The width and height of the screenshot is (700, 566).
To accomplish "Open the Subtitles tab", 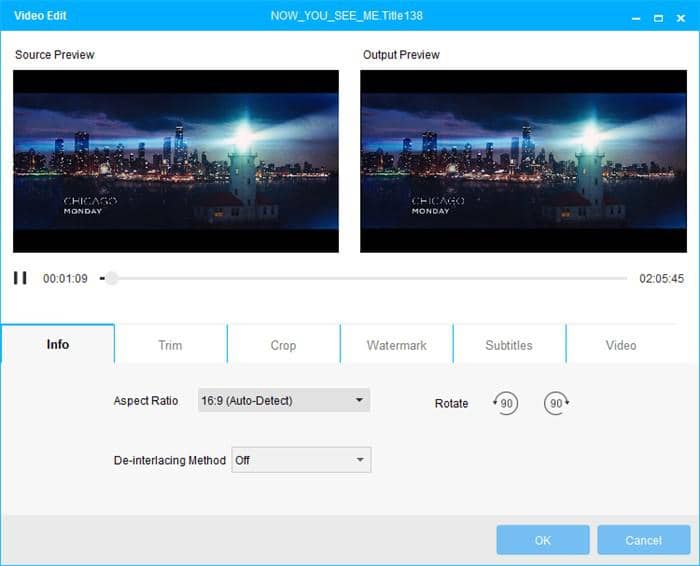I will 509,345.
